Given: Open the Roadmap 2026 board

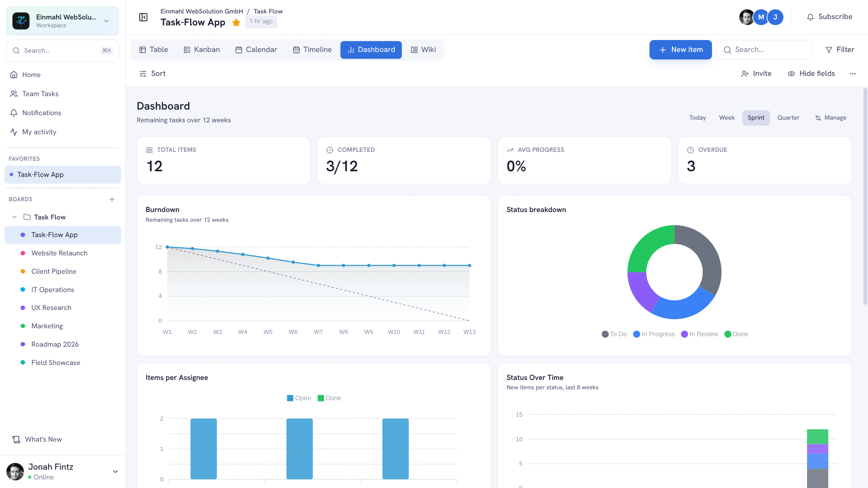Looking at the screenshot, I should pyautogui.click(x=62, y=344).
